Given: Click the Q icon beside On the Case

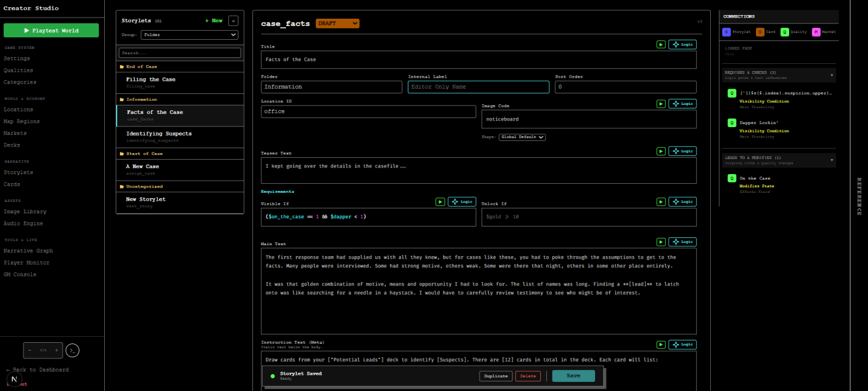Looking at the screenshot, I should pos(732,178).
